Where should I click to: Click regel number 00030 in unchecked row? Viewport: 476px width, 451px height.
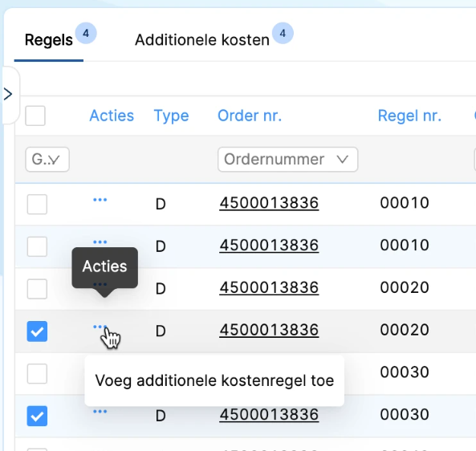pos(405,372)
